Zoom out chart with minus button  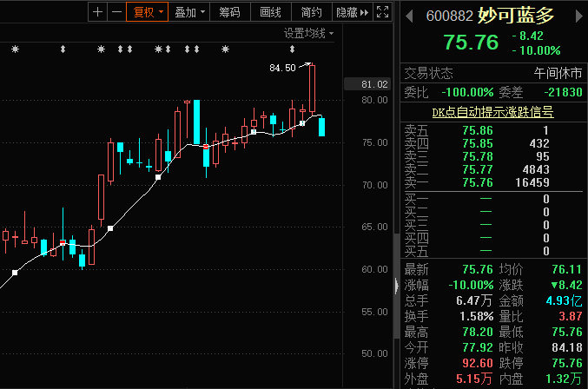click(x=116, y=12)
